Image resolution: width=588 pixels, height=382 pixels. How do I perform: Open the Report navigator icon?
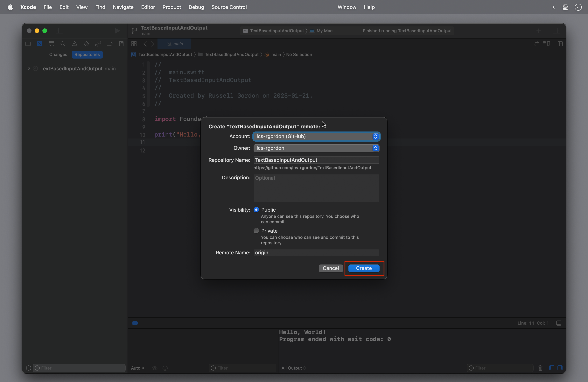coord(121,44)
